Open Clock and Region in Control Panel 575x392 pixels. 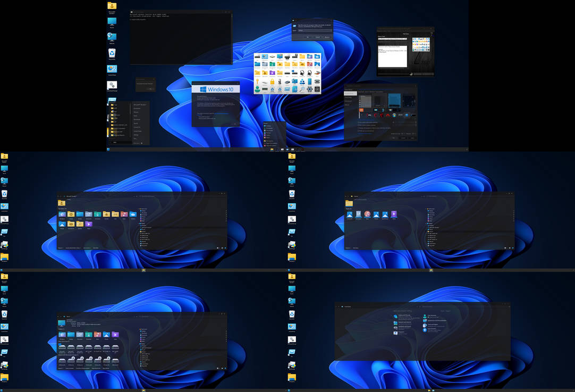pos(433,325)
